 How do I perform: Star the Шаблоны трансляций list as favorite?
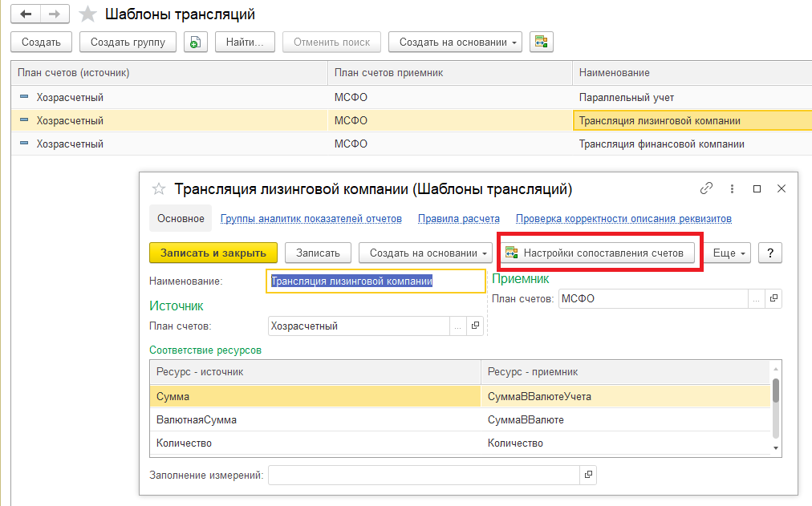tap(90, 14)
